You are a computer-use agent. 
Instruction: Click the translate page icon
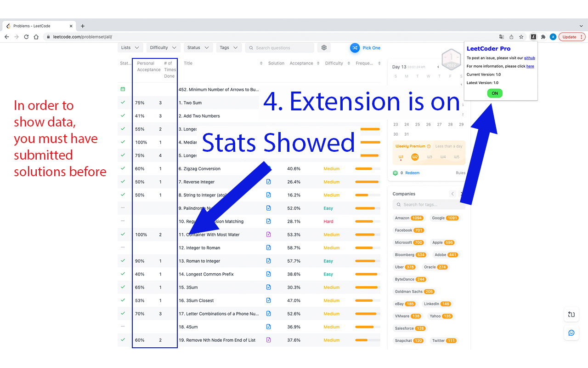(x=502, y=37)
